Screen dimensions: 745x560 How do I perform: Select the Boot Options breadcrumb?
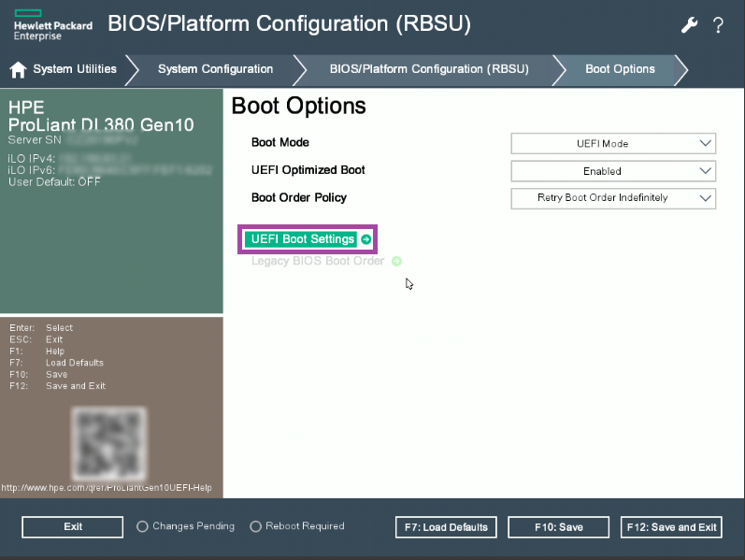[620, 69]
